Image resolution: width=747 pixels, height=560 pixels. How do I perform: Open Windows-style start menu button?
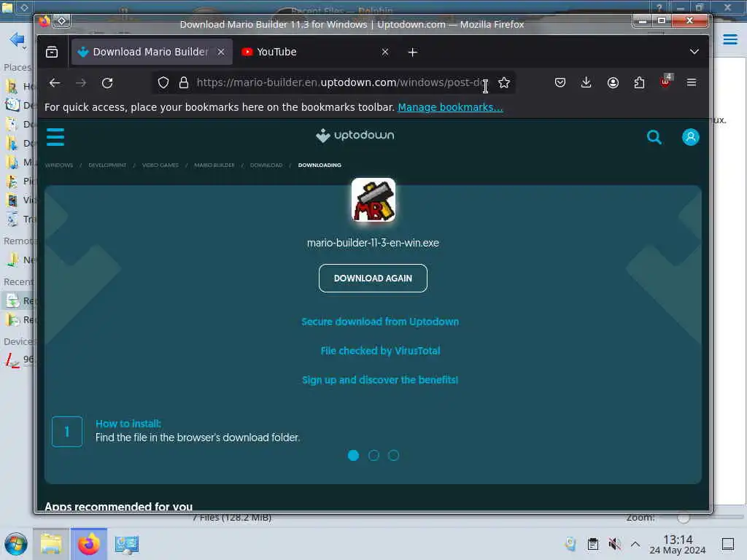click(16, 544)
